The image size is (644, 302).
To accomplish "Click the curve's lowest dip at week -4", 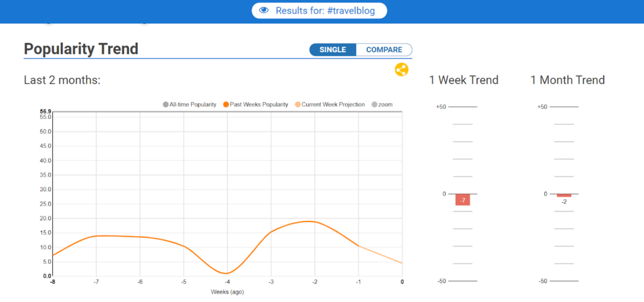I will [226, 273].
